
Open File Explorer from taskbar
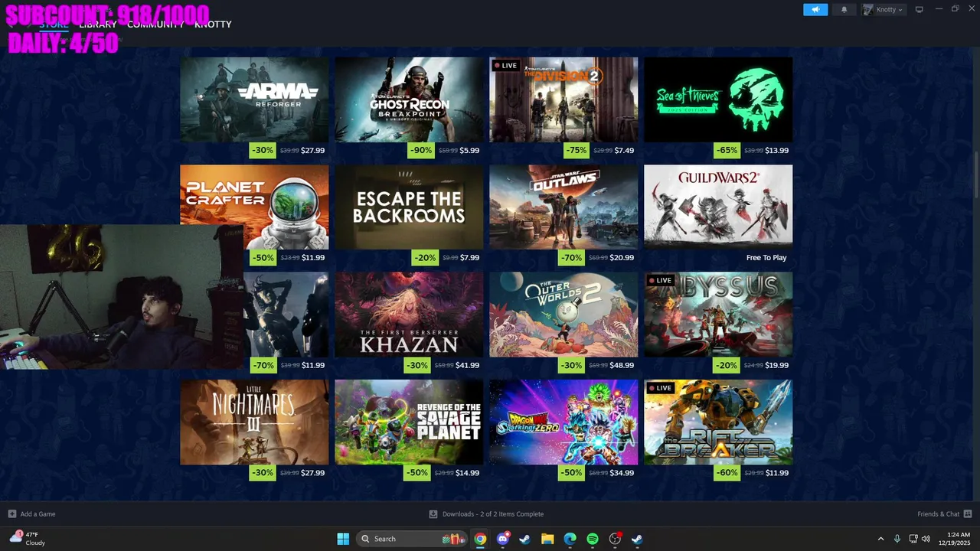pyautogui.click(x=547, y=539)
